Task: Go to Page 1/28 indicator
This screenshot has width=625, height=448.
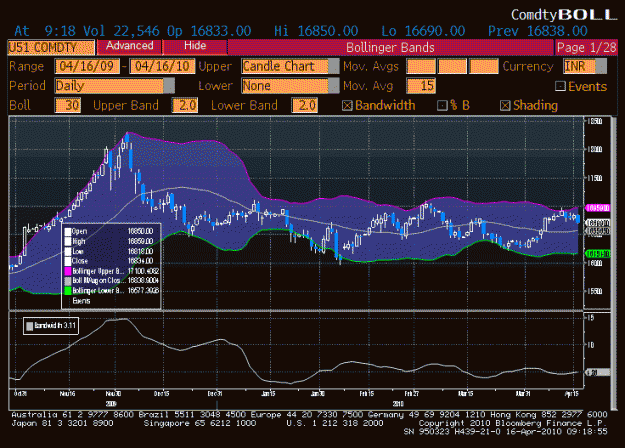Action: (586, 47)
